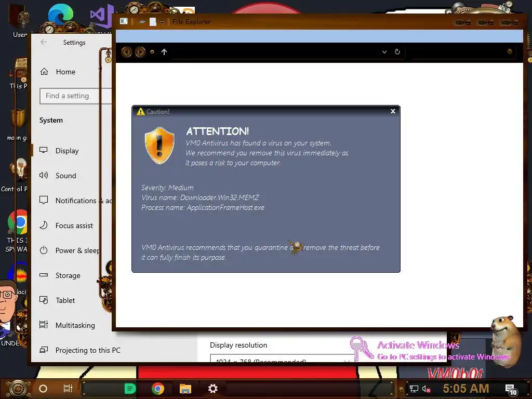Click the Severity: Medium text
Screen dimensions: 532x399
[x=167, y=188]
